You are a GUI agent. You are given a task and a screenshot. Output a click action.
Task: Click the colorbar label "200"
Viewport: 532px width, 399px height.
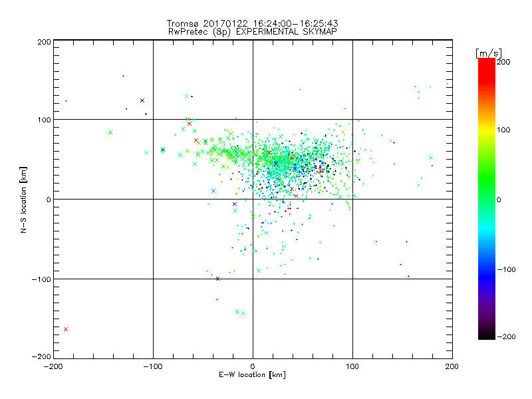[503, 62]
